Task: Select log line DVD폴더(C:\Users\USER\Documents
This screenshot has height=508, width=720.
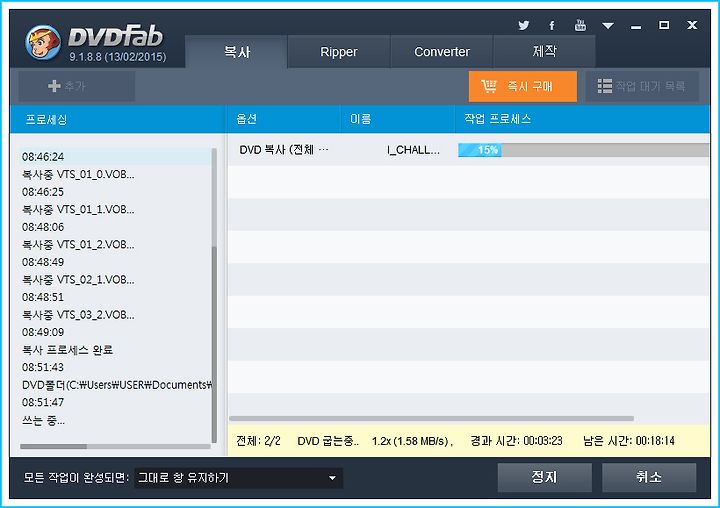Action: point(117,385)
